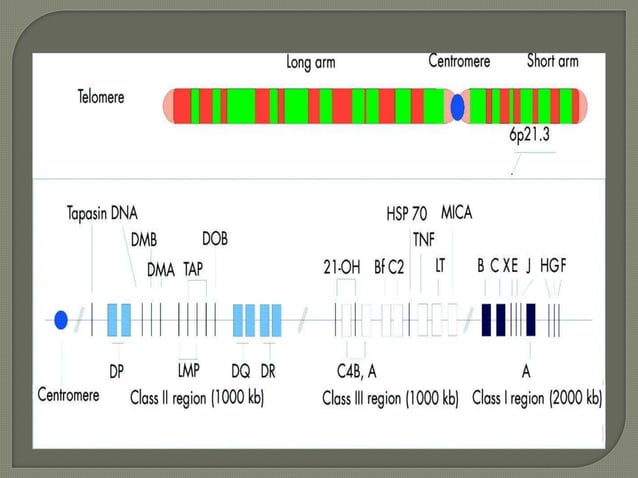Image resolution: width=638 pixels, height=478 pixels.
Task: Click the 'Bf C2' gene label
Action: pyautogui.click(x=389, y=267)
